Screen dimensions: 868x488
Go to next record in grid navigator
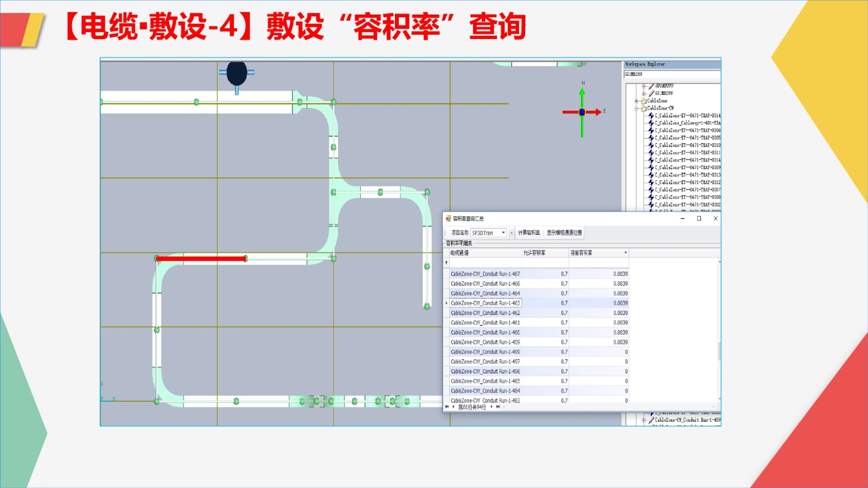point(492,407)
